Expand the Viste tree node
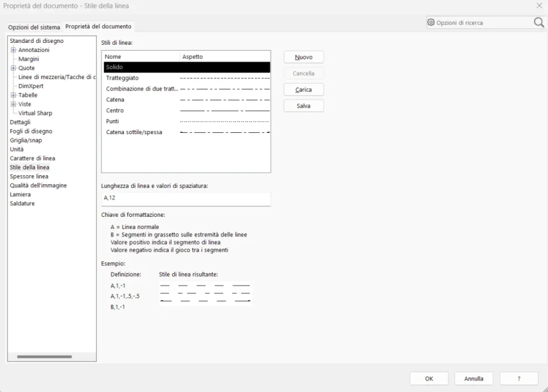The height and width of the screenshot is (392, 548). pos(13,104)
